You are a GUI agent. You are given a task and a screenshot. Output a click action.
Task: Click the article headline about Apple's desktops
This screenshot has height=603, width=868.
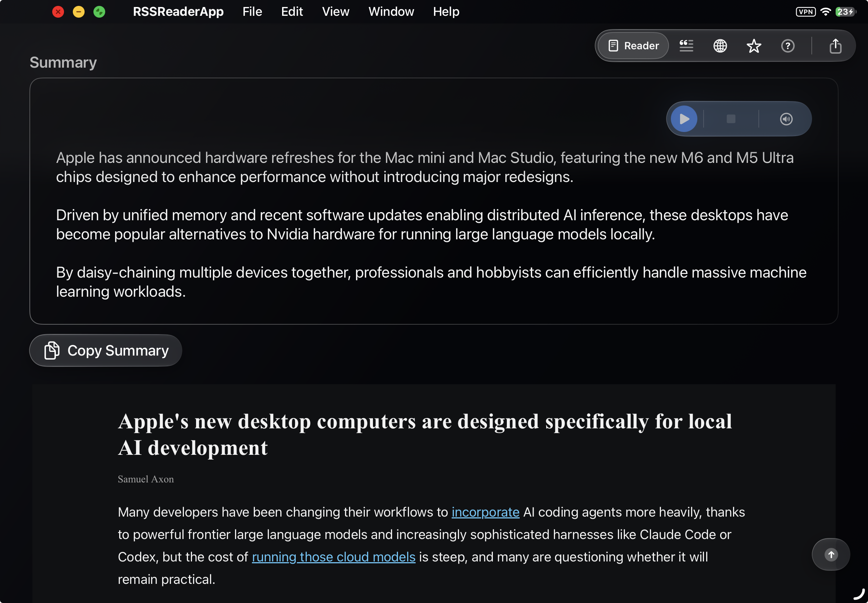pos(425,435)
